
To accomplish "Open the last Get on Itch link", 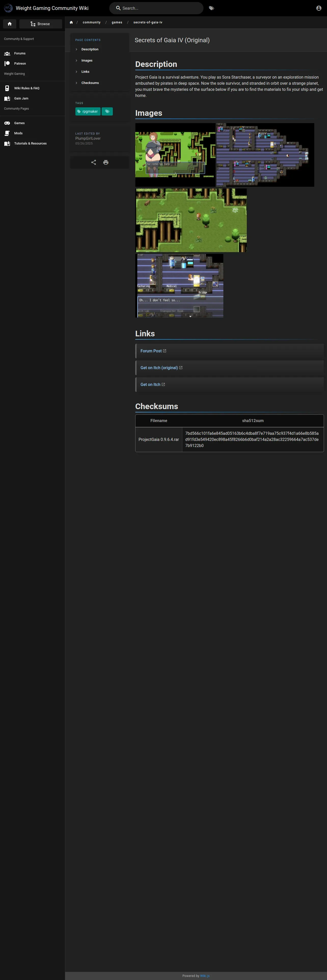I will click(150, 384).
